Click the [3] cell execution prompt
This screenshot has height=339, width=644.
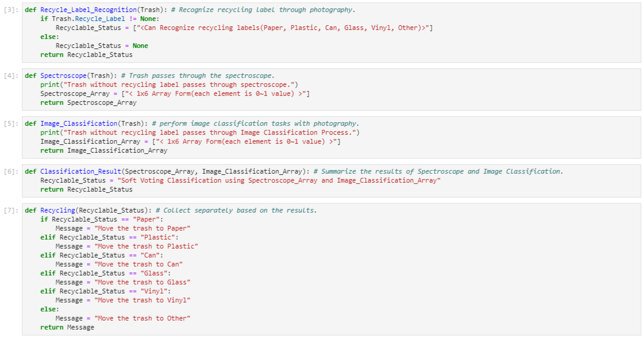[11, 10]
